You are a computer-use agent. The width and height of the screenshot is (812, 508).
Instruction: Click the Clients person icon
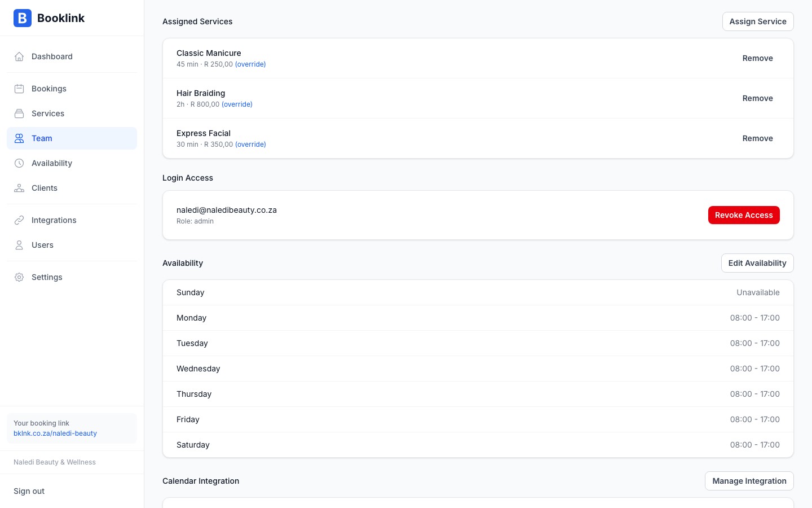click(x=19, y=188)
